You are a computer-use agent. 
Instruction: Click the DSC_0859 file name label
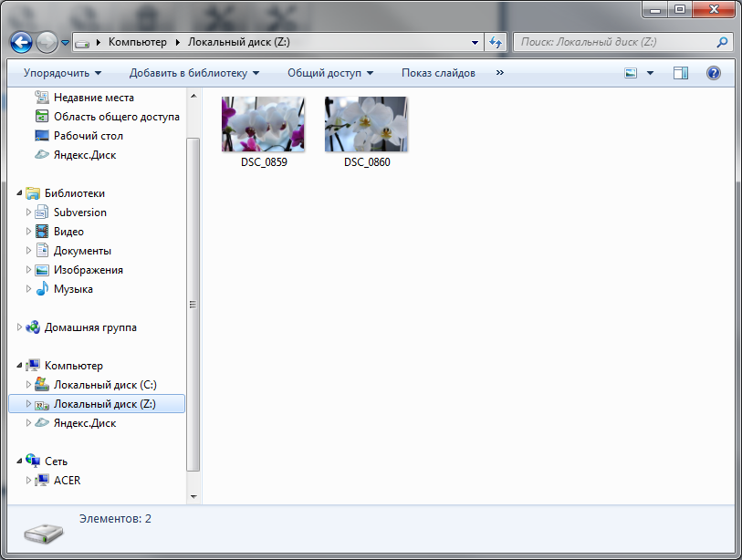point(264,162)
